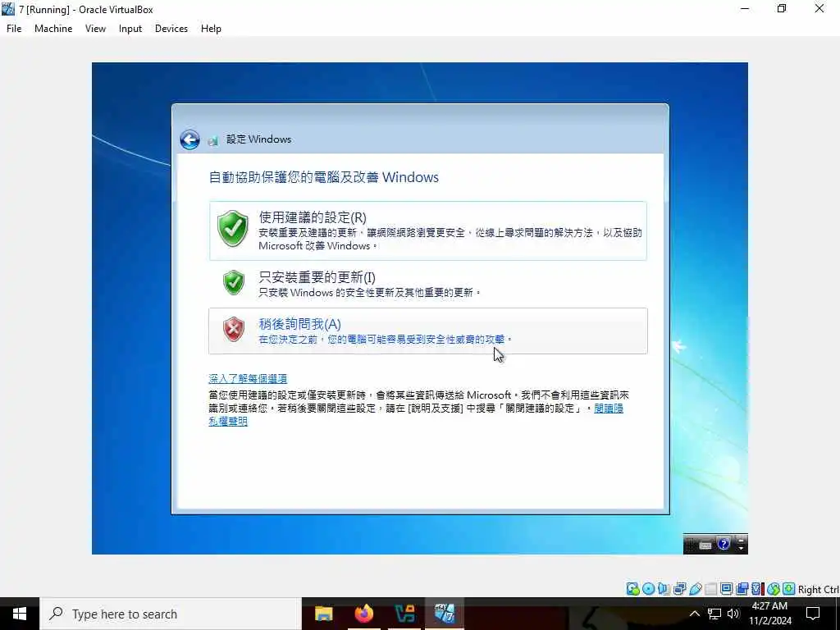
Task: Open host volume tray icon
Action: pos(733,614)
